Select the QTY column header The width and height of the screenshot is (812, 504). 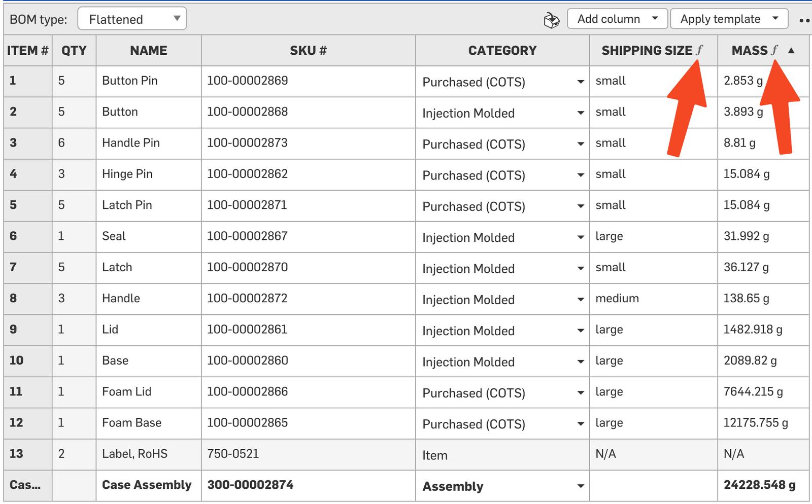74,50
